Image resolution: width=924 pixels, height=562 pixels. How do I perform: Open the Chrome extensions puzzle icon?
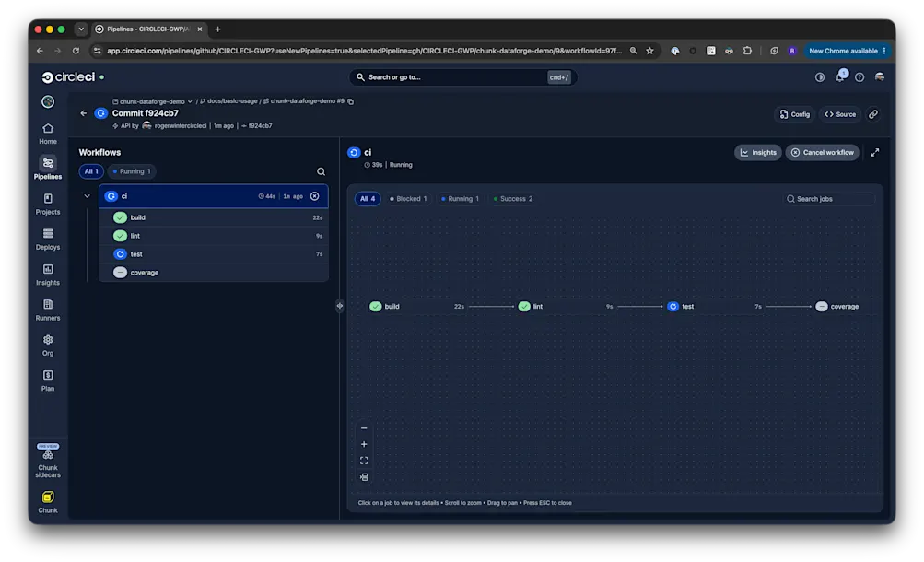click(747, 52)
